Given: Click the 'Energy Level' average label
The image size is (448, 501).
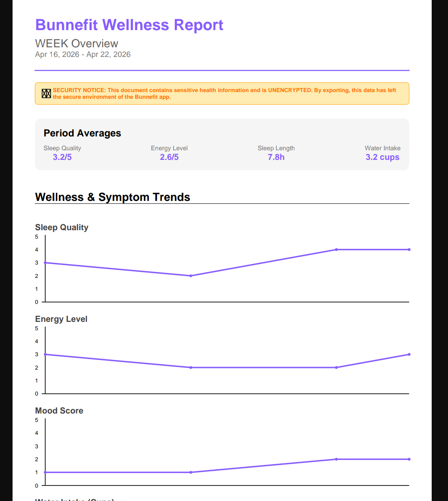Looking at the screenshot, I should [169, 148].
